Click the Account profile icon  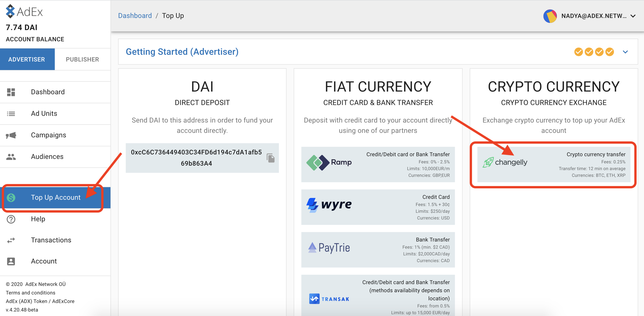tap(11, 261)
